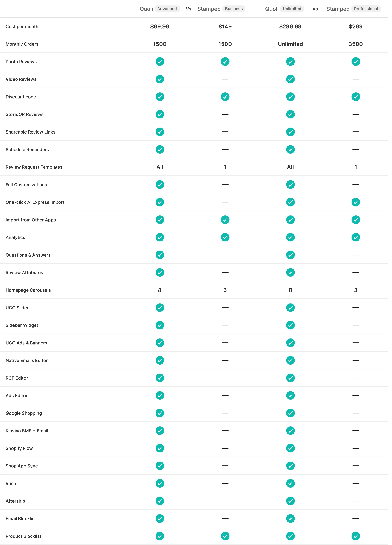Screen dimensions: 392x545
Task: Click the Klaviyo SMS + Email row label
Action: pyautogui.click(x=27, y=431)
